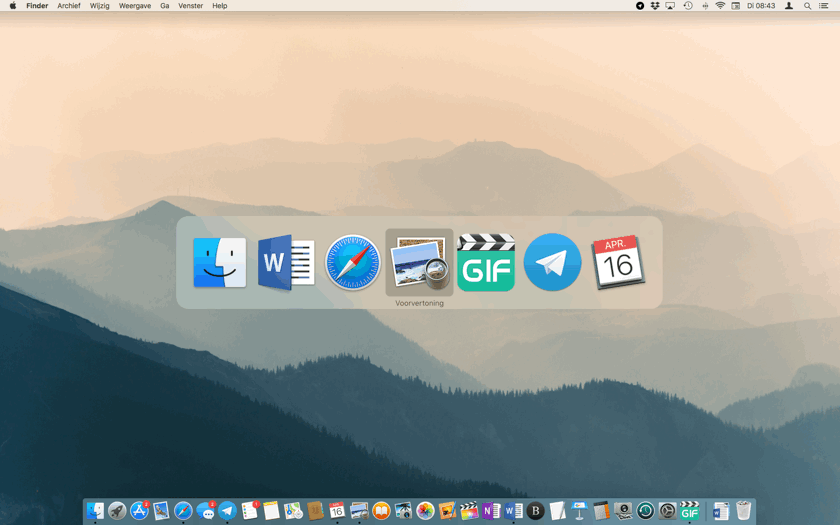Open Calculator from the Dock
Image resolution: width=840 pixels, height=525 pixels.
pyautogui.click(x=601, y=511)
